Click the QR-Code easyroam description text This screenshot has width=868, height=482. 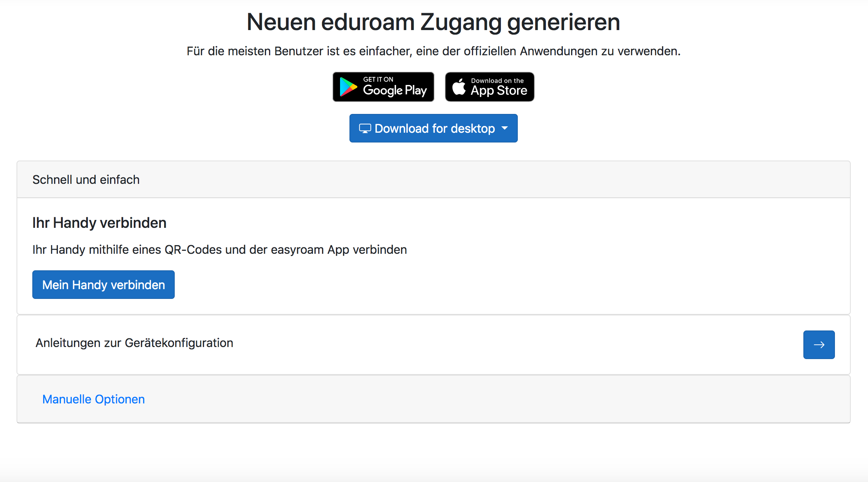point(219,250)
